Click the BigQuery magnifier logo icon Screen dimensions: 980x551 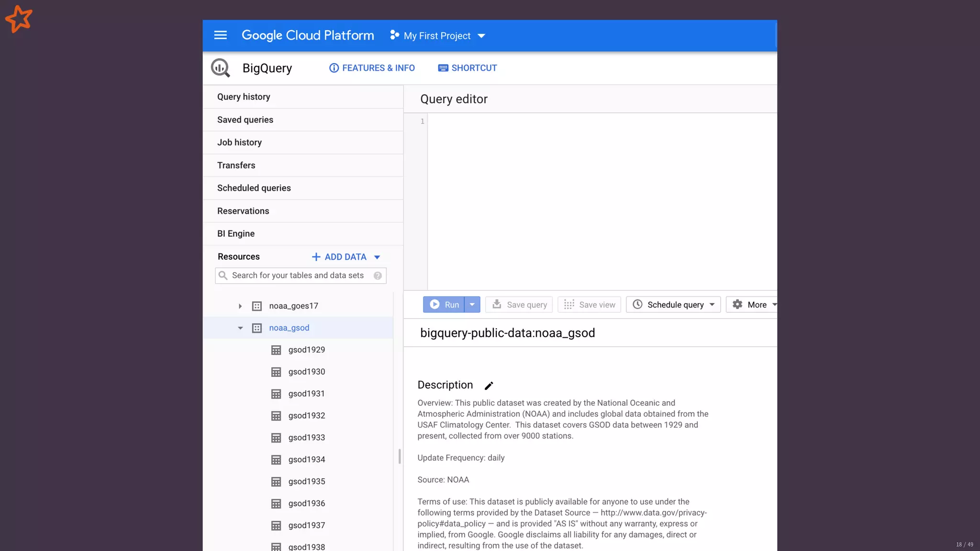click(221, 68)
